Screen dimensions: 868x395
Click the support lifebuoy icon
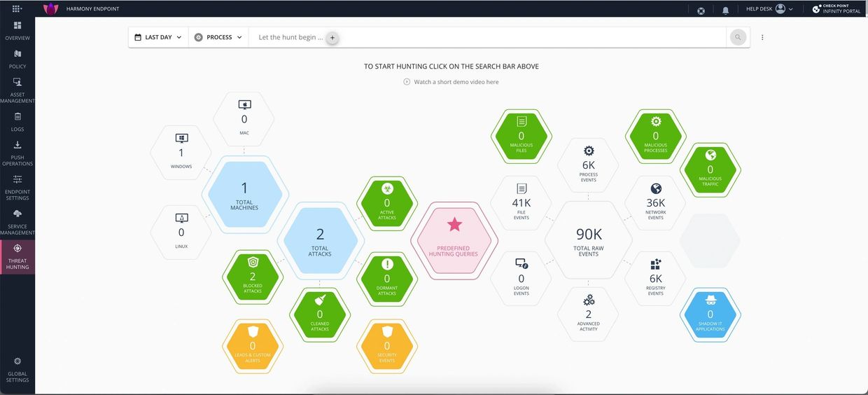click(701, 10)
